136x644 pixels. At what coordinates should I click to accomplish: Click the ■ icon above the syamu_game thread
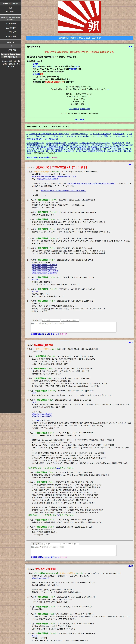(x=129, y=343)
